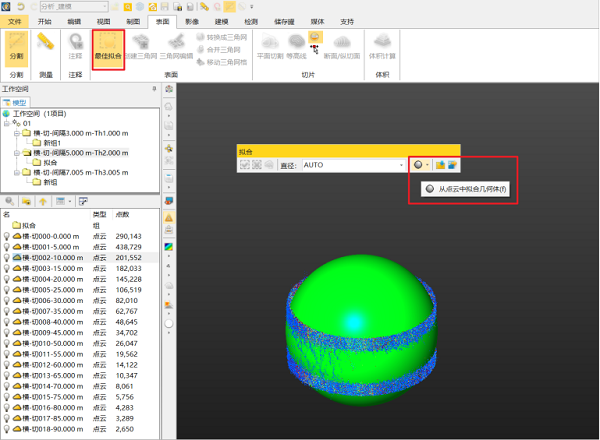The width and height of the screenshot is (600, 440).
Task: Click the warning triangle icon in viewer sidebar
Action: point(169,218)
